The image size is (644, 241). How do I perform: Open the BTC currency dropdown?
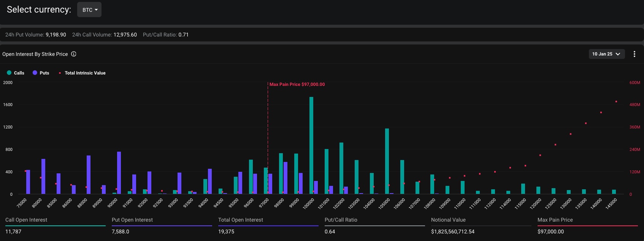[x=89, y=10]
